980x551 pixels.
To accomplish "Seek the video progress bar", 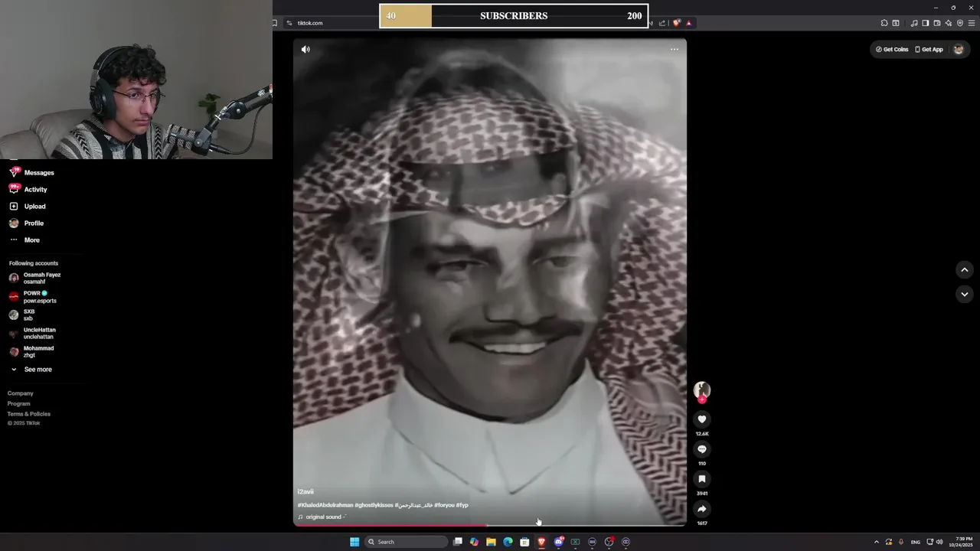I will click(x=490, y=525).
